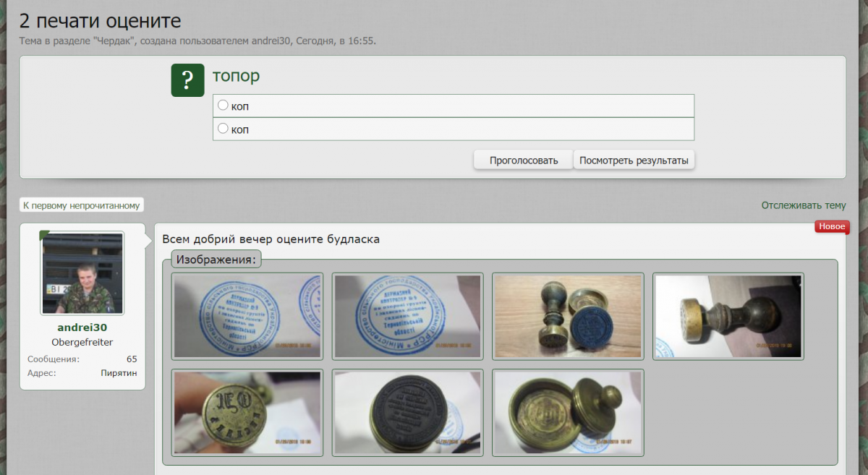The width and height of the screenshot is (868, 475).
Task: Click the green question mark poll icon
Action: tap(187, 80)
